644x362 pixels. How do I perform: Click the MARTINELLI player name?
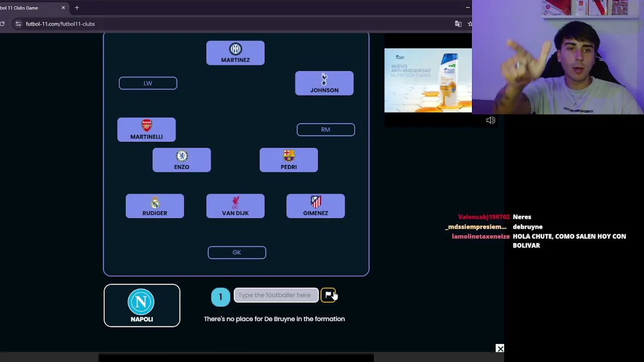[x=146, y=137]
